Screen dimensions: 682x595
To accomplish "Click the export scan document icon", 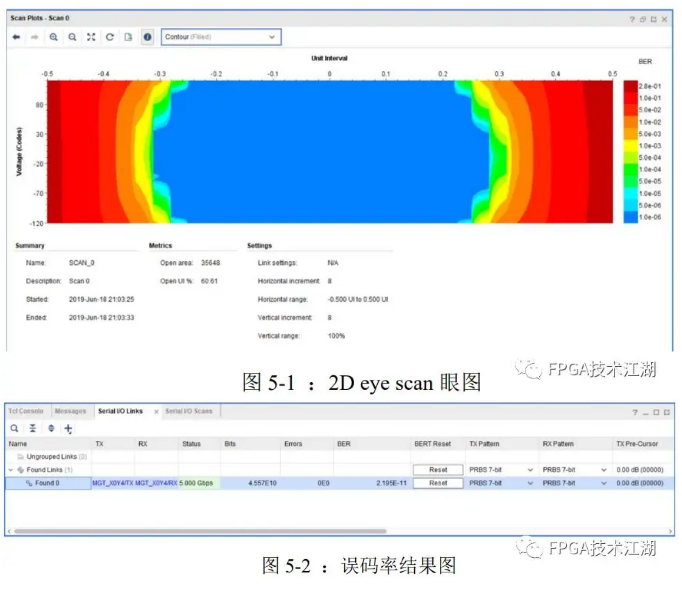I will tap(128, 37).
